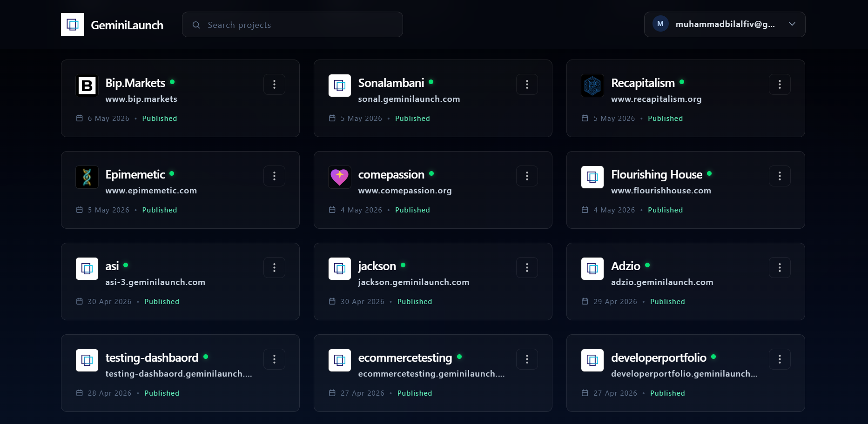
Task: Click the GeminiLaunch logo icon
Action: (73, 25)
